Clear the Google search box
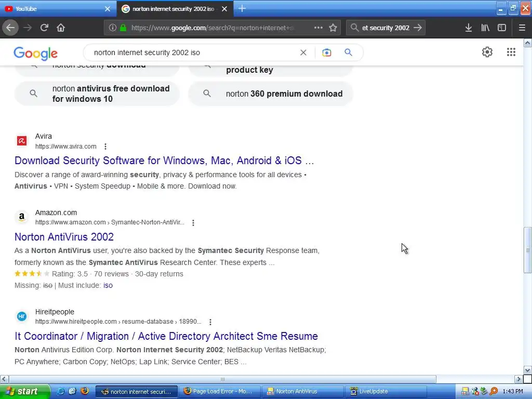Viewport: 532px width, 399px height. point(303,52)
